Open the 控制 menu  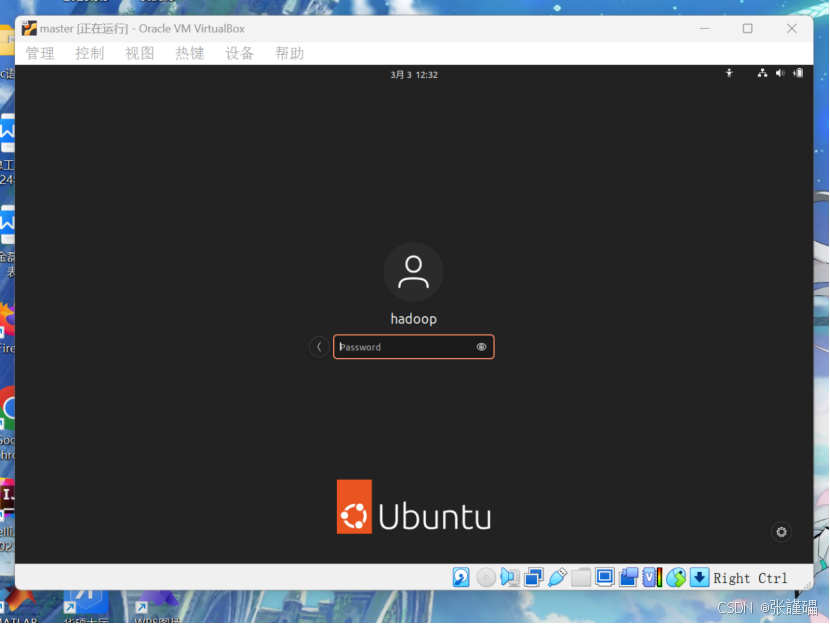pyautogui.click(x=89, y=53)
